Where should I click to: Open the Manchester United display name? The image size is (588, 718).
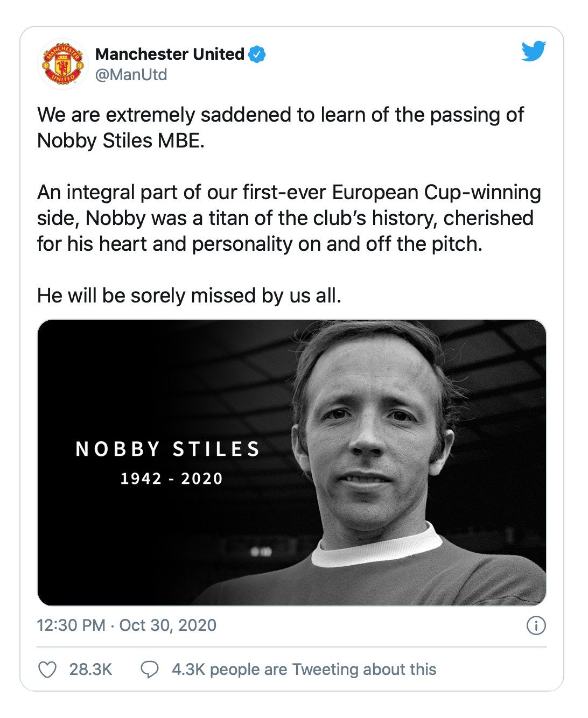170,54
